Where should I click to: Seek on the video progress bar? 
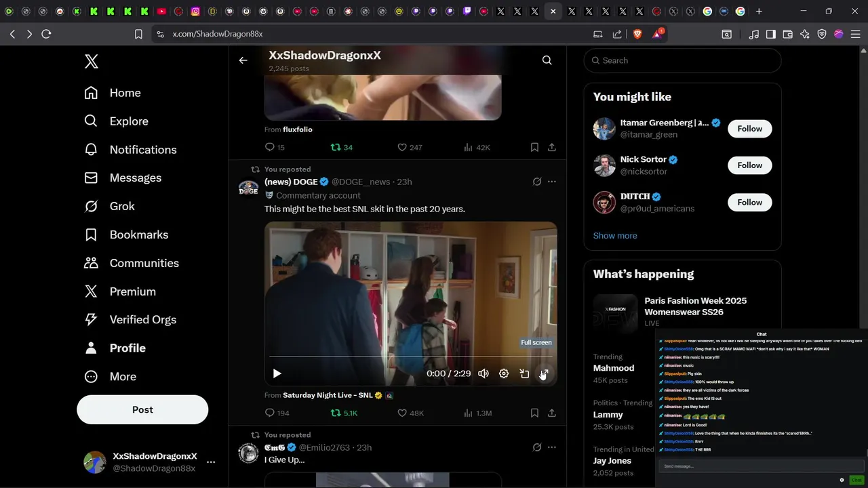click(411, 357)
